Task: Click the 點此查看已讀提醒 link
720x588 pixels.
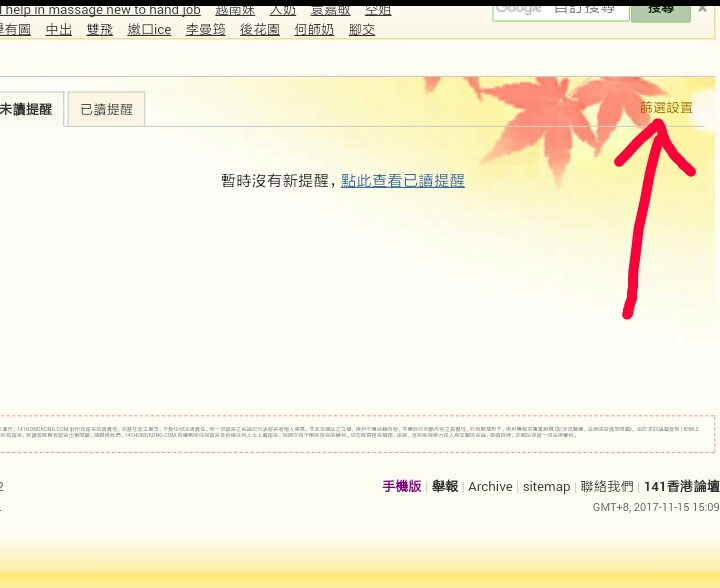Action: point(402,180)
